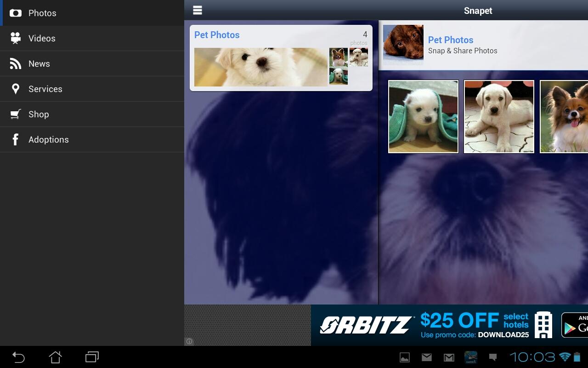Tap the camera icon next to Photos
Image resolution: width=588 pixels, height=368 pixels.
(16, 13)
